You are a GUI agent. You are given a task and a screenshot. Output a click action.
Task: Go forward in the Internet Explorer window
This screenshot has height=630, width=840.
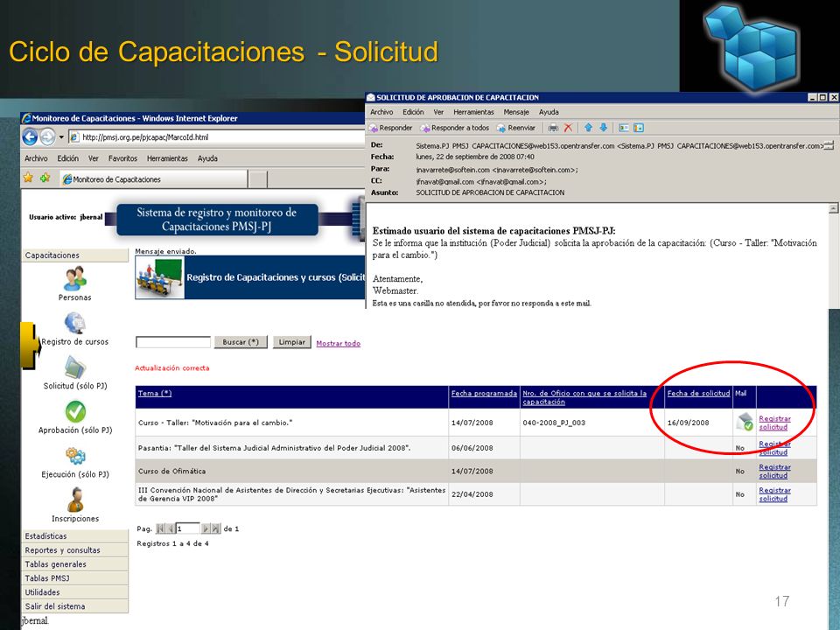point(47,137)
